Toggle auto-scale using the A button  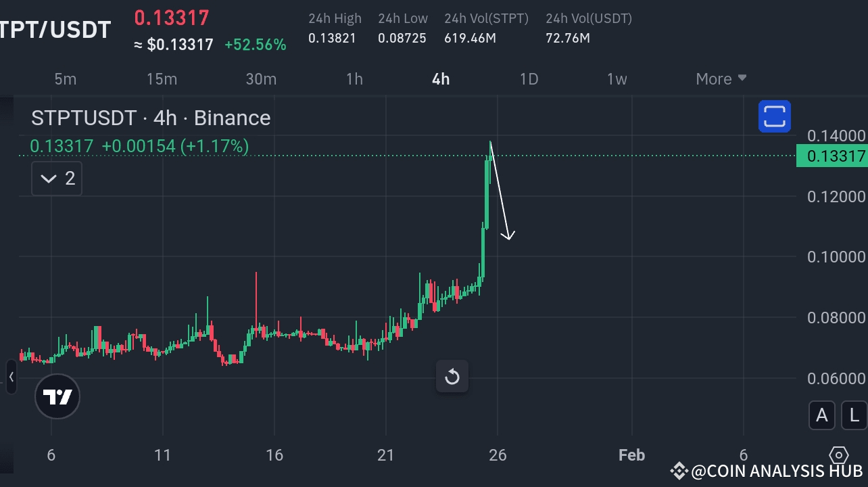[x=822, y=415]
